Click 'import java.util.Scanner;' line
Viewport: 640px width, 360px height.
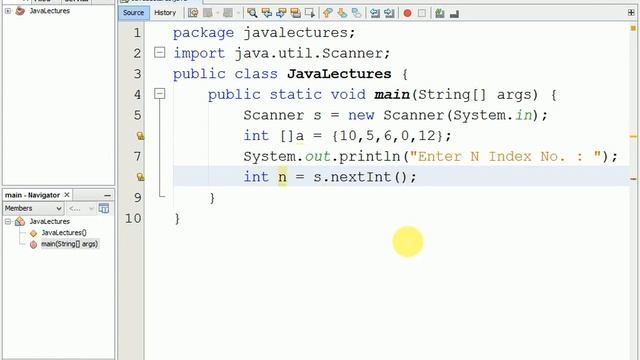[x=282, y=53]
